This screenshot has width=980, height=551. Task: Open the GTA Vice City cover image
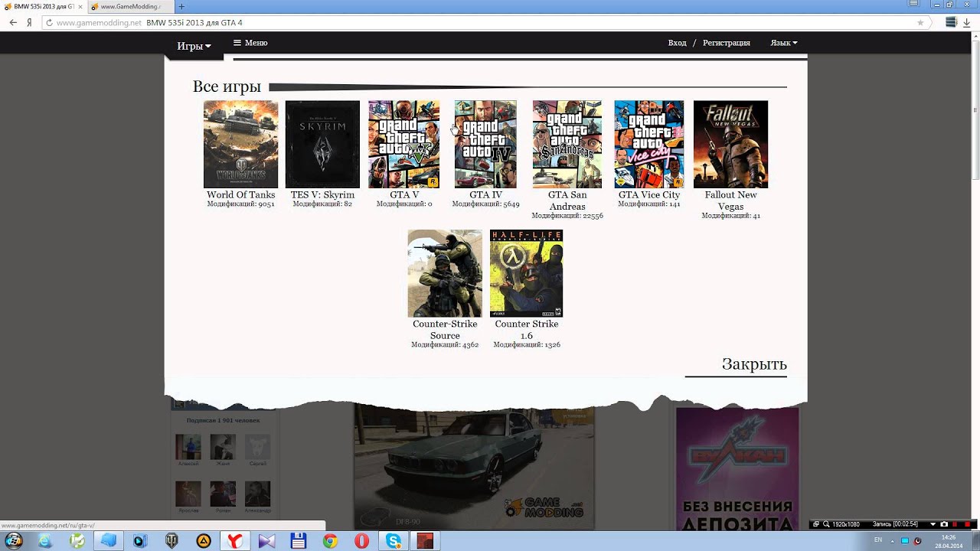click(x=649, y=144)
